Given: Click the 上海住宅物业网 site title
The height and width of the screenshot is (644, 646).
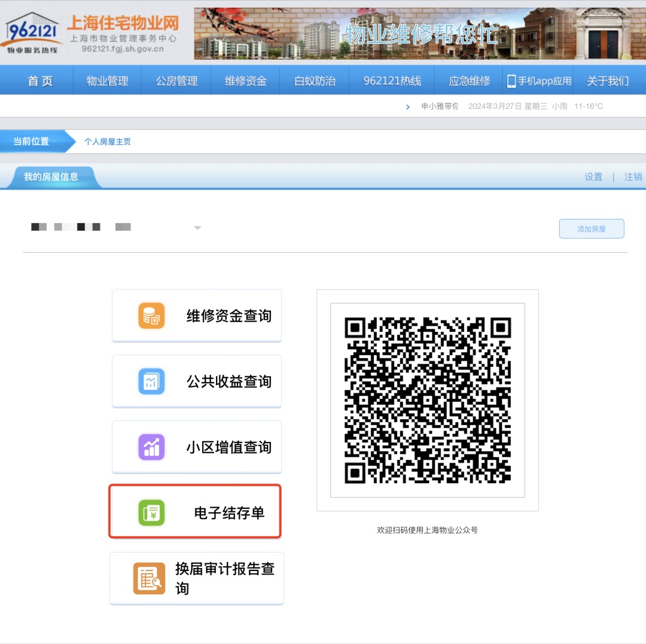Looking at the screenshot, I should [x=123, y=23].
